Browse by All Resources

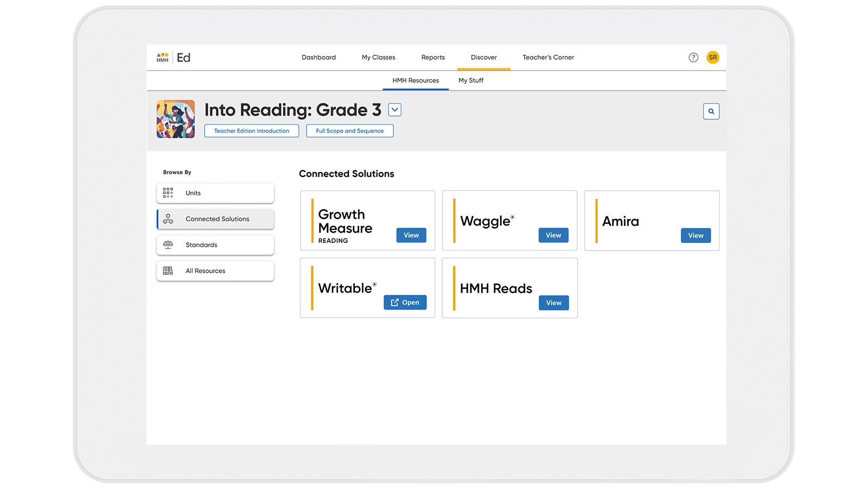[x=215, y=271]
